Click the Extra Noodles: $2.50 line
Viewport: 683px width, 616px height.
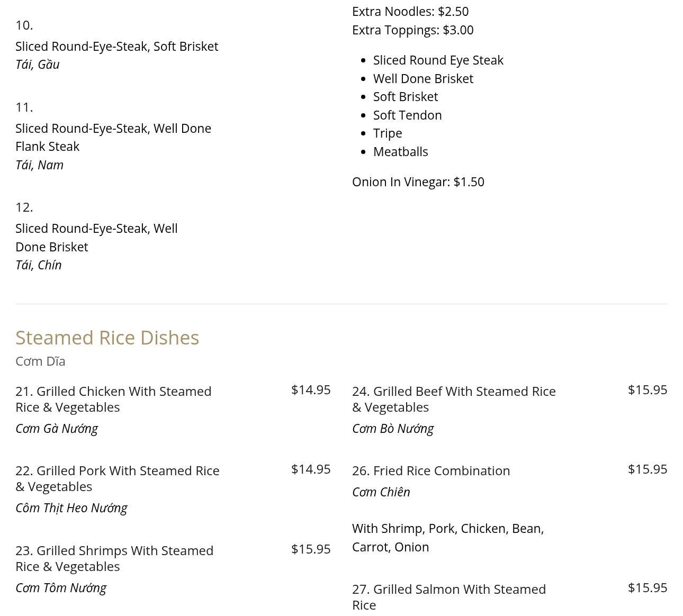tap(410, 12)
